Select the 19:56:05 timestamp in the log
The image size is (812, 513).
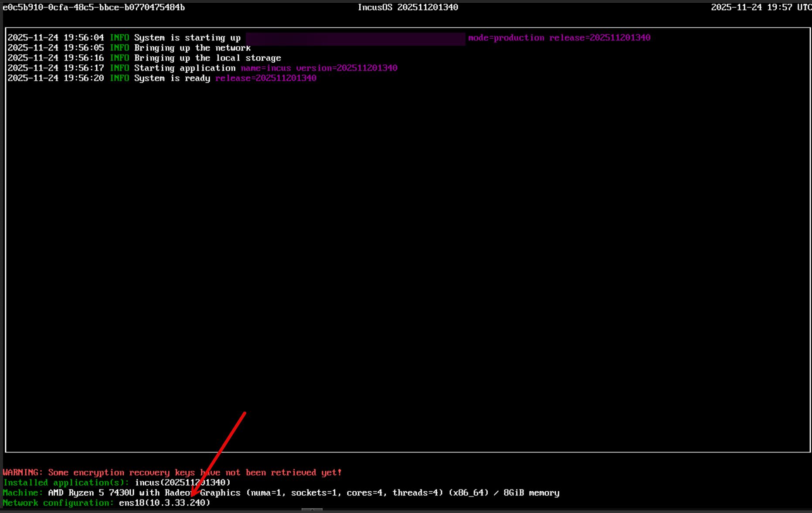(84, 48)
